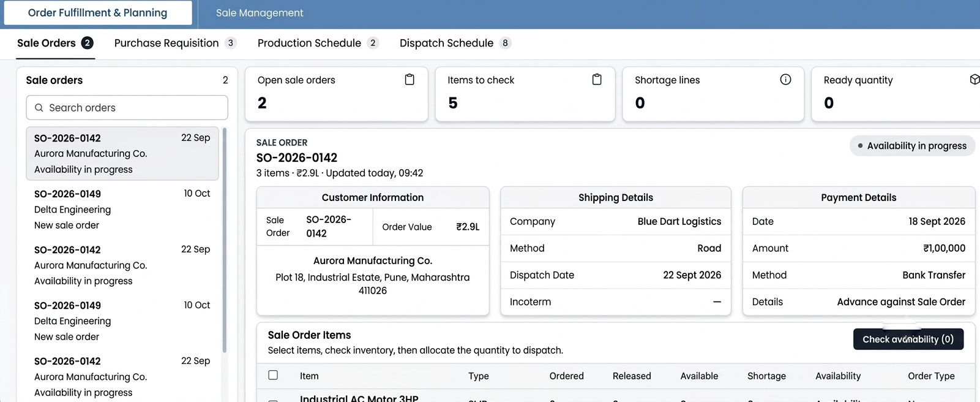
Task: Click the Sale Order Items heading
Action: [310, 335]
